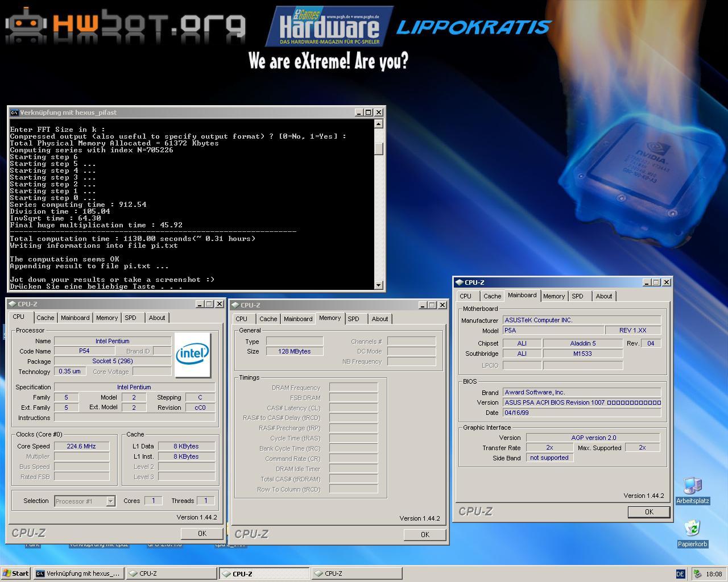Open the Papierkorb recycle bin icon
The image size is (728, 582).
click(692, 533)
